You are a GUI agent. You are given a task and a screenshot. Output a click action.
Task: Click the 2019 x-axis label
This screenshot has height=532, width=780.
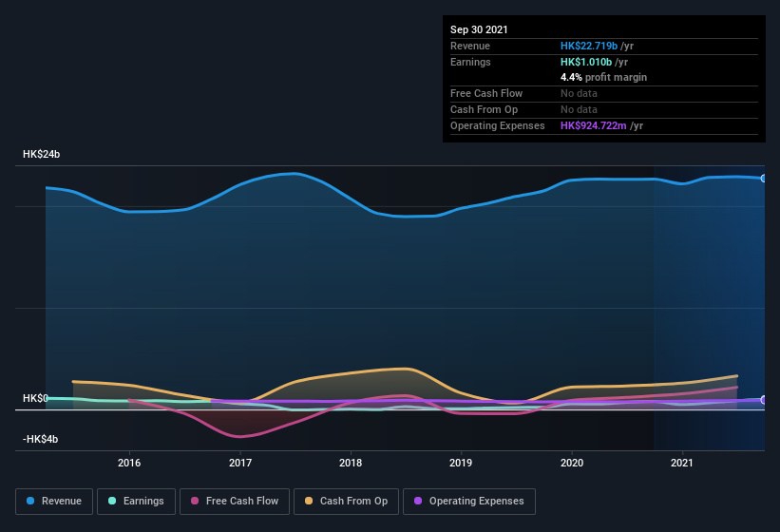click(461, 463)
